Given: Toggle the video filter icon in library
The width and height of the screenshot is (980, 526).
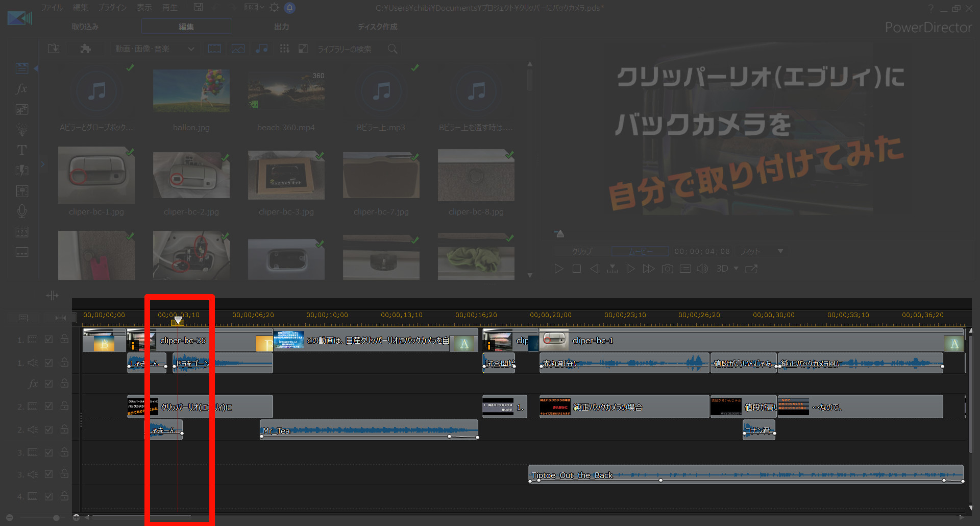Looking at the screenshot, I should click(x=215, y=49).
